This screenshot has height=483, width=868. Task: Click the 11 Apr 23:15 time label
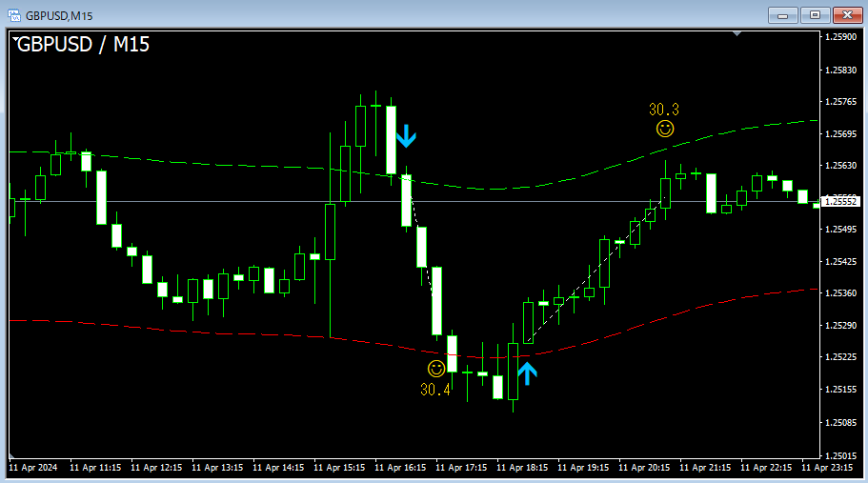pos(827,468)
